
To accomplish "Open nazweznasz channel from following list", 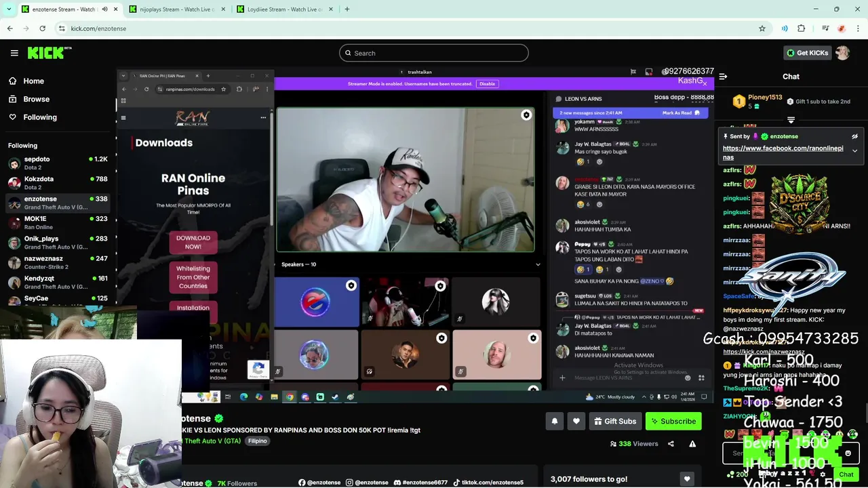I will point(58,262).
